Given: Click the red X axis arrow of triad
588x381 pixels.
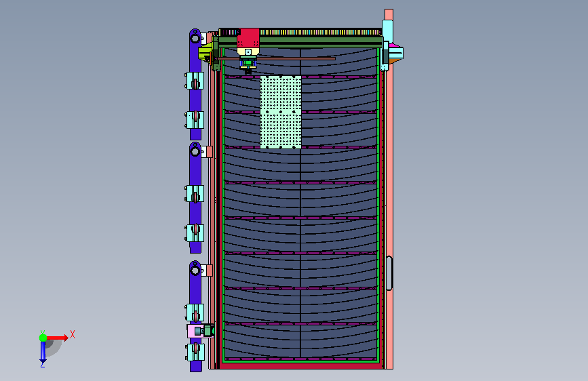Looking at the screenshot, I should (x=57, y=338).
